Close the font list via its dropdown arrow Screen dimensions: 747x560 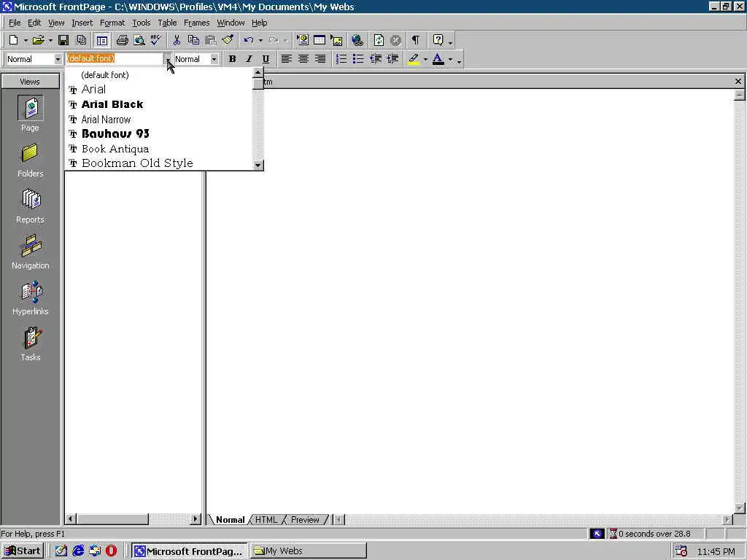coord(168,59)
